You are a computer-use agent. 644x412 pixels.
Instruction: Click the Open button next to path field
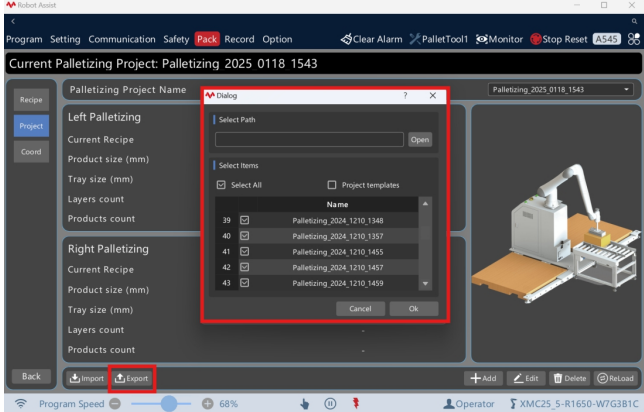(x=420, y=140)
